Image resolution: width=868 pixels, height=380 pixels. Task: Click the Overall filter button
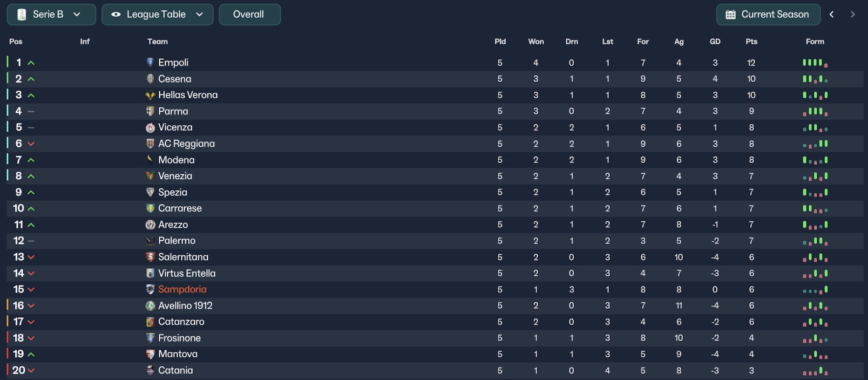coord(249,15)
